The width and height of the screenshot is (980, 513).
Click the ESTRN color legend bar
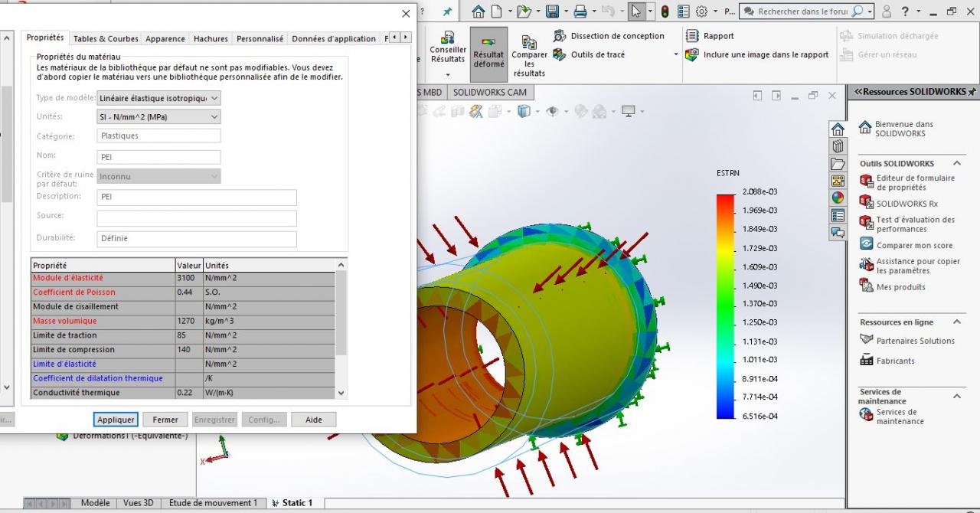(725, 306)
